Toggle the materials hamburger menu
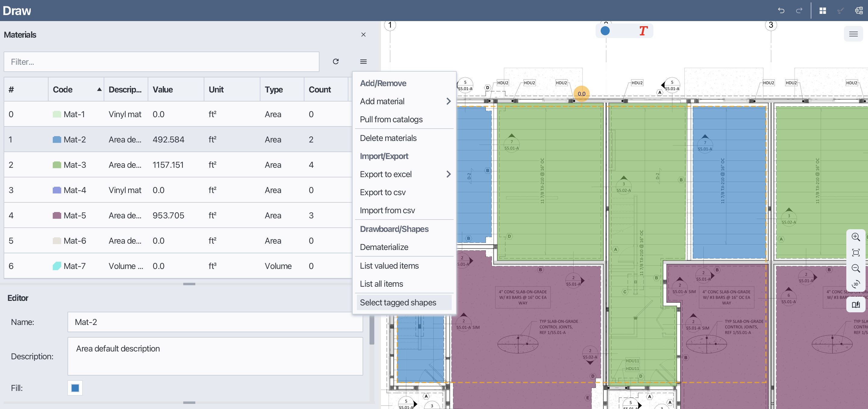This screenshot has width=868, height=409. (x=363, y=61)
